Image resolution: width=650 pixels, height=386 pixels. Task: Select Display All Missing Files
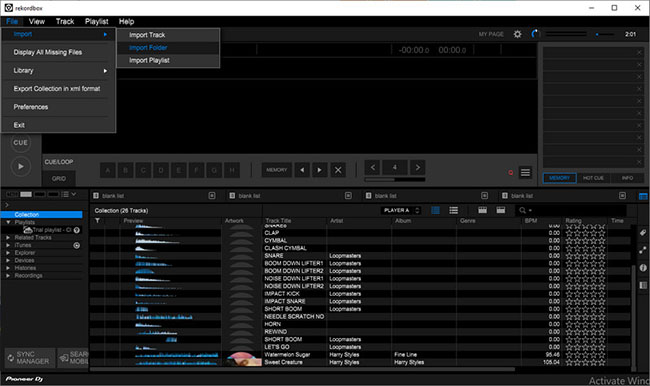58,52
